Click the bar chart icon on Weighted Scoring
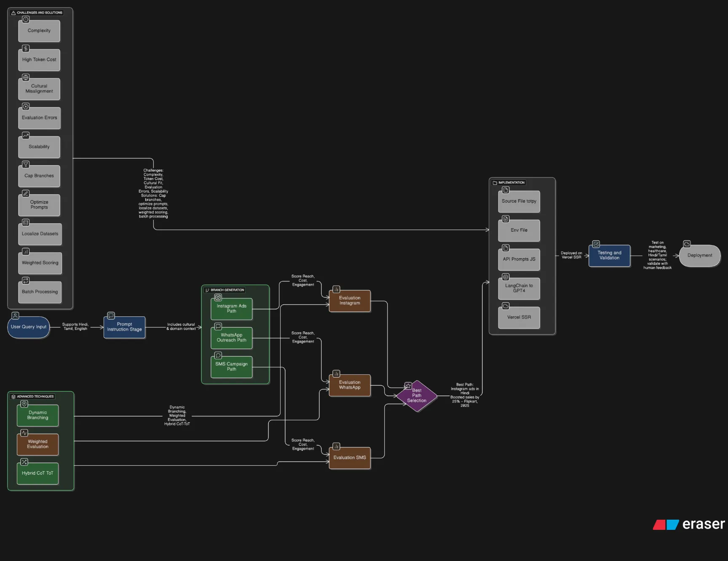The image size is (728, 561). pyautogui.click(x=26, y=251)
